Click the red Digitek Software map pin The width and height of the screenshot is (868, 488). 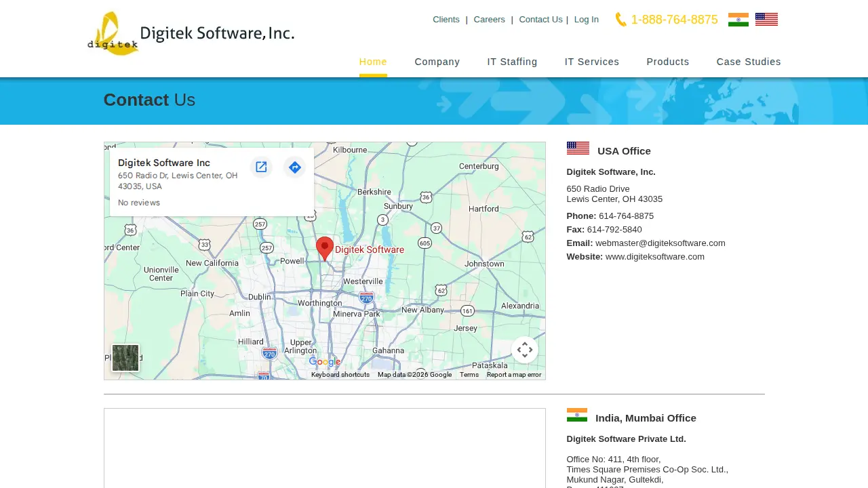pyautogui.click(x=325, y=249)
